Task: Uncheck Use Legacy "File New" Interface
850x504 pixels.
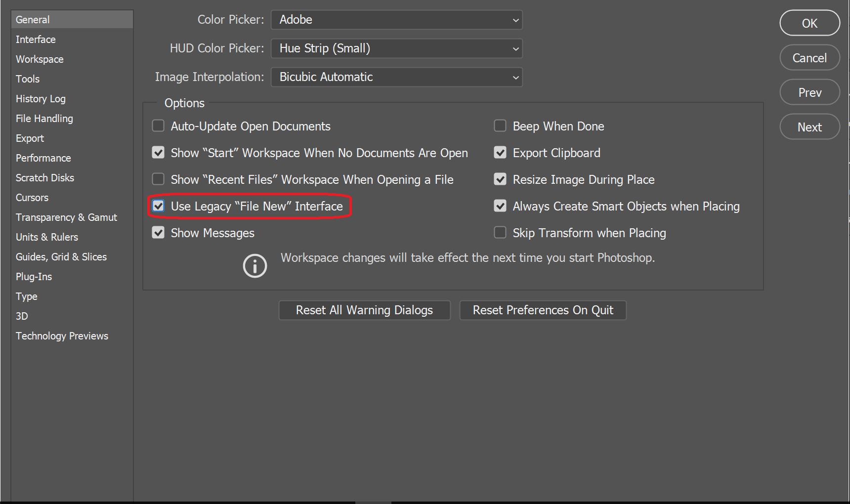Action: 158,206
